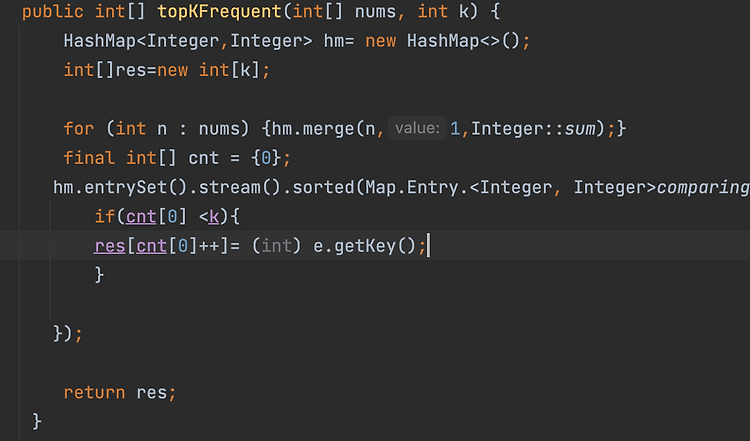
Task: Click 'hm.merge' call in the for loop
Action: point(312,129)
